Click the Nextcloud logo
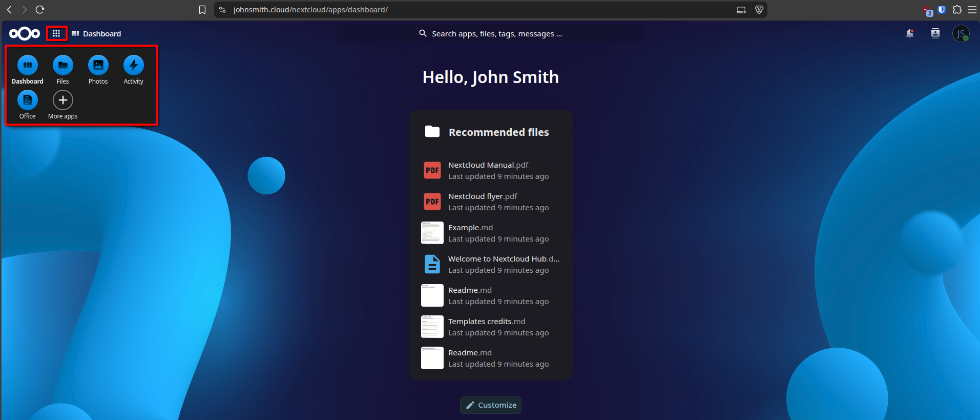The height and width of the screenshot is (420, 980). [25, 34]
